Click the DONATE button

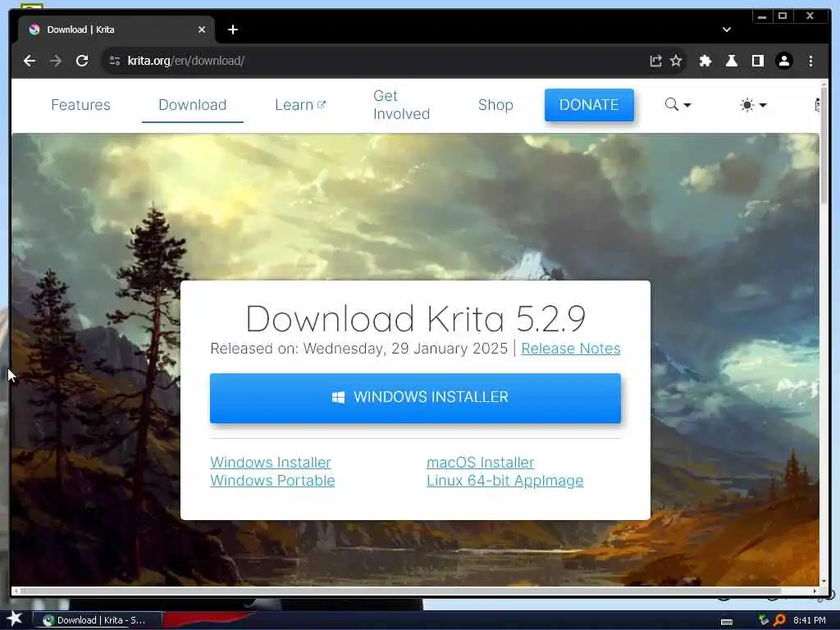(x=589, y=105)
